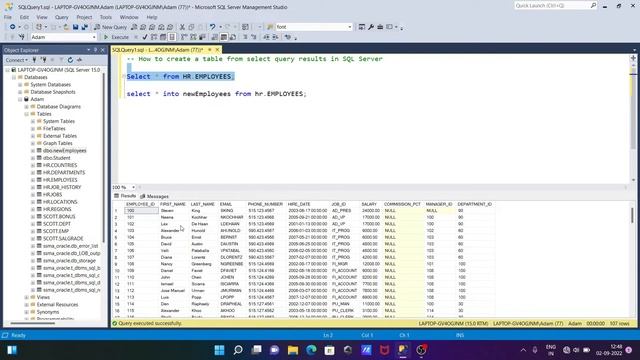Click the SALARY column header
Image resolution: width=640 pixels, height=360 pixels.
(369, 204)
